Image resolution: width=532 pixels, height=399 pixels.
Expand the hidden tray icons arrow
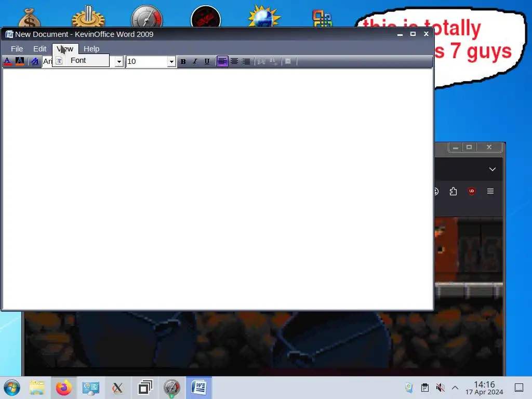tap(455, 388)
